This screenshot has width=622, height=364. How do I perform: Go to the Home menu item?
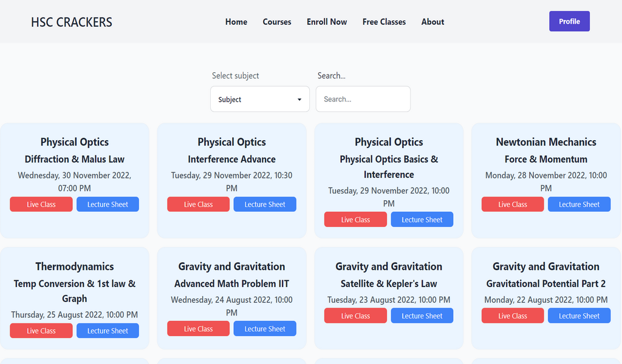click(236, 22)
